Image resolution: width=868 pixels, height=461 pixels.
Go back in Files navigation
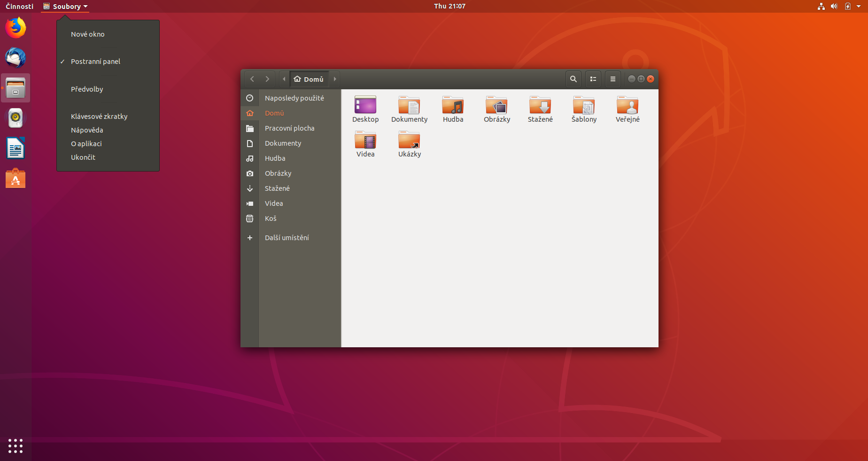click(x=252, y=79)
